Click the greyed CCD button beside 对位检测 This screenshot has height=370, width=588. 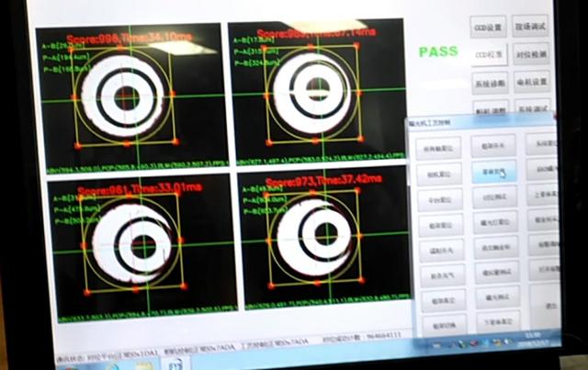[488, 54]
